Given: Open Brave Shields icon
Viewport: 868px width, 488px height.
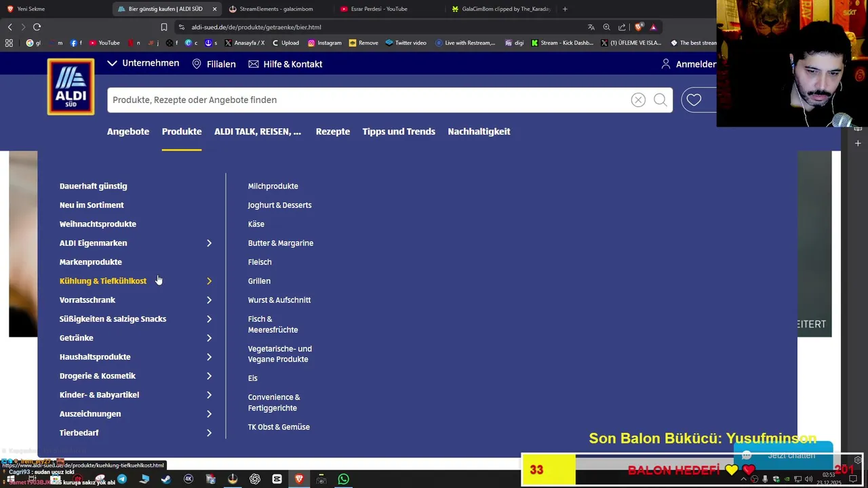Looking at the screenshot, I should click(x=639, y=27).
